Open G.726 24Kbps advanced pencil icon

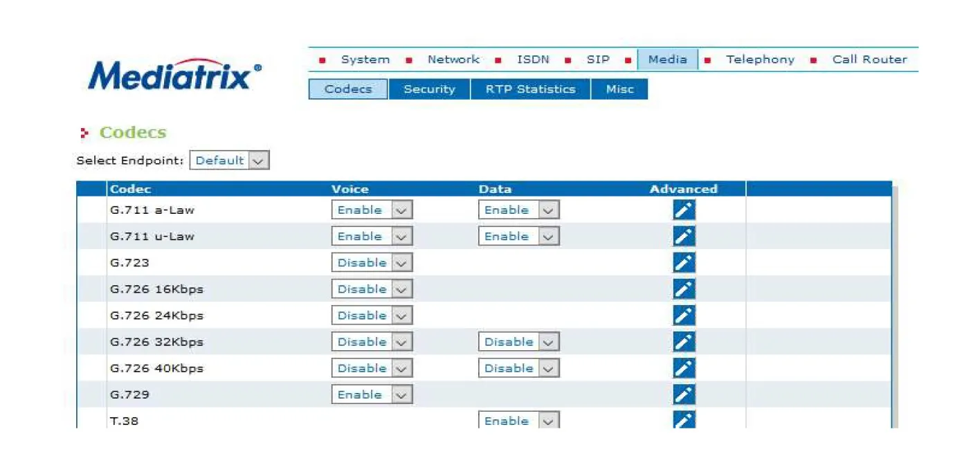point(683,316)
